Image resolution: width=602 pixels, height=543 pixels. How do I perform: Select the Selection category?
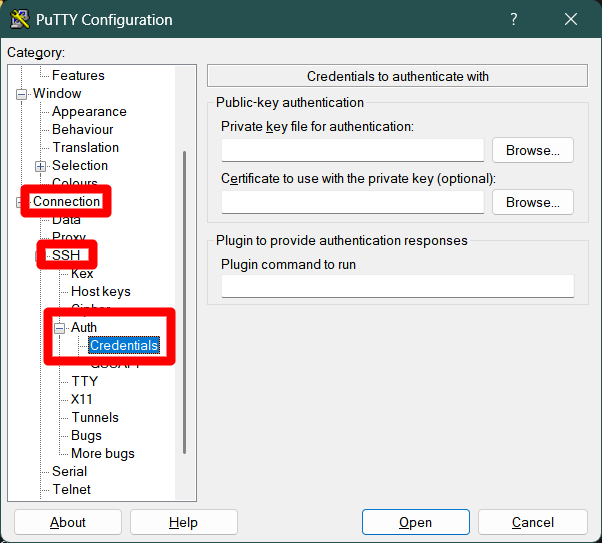coord(80,166)
